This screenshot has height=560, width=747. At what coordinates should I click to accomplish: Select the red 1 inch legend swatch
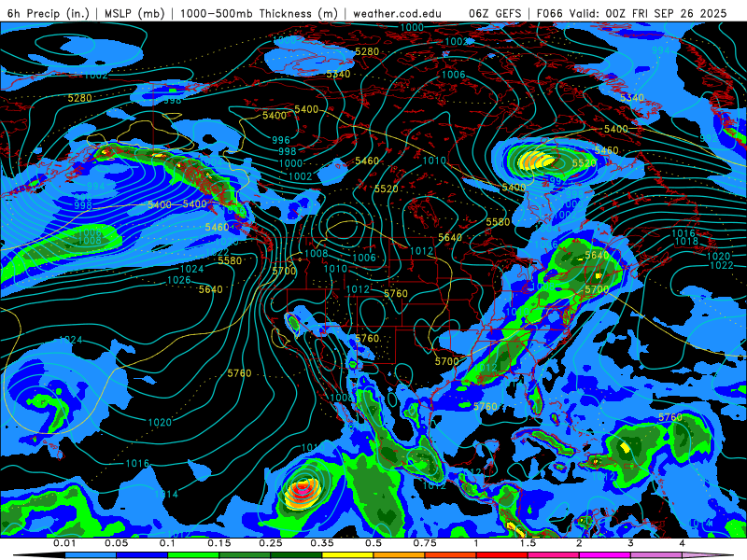pyautogui.click(x=502, y=555)
